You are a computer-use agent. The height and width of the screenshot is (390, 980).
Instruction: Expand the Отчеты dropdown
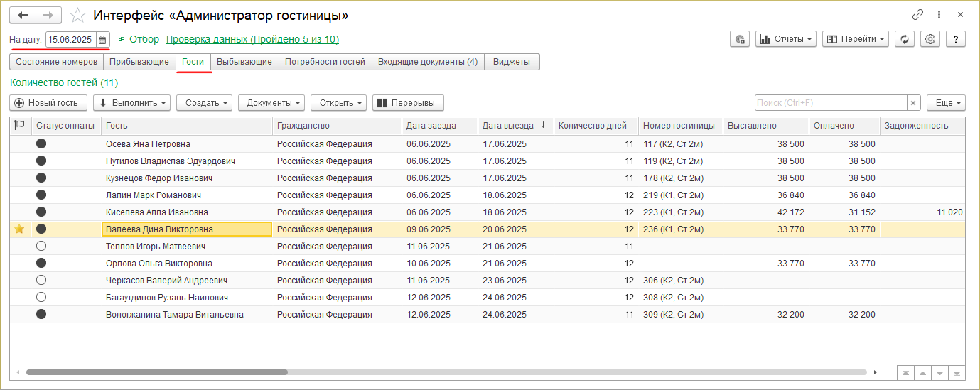click(786, 40)
